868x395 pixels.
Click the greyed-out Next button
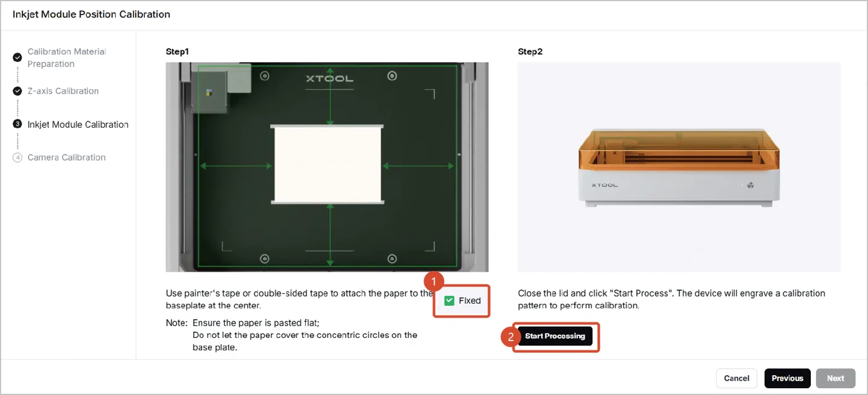click(836, 378)
